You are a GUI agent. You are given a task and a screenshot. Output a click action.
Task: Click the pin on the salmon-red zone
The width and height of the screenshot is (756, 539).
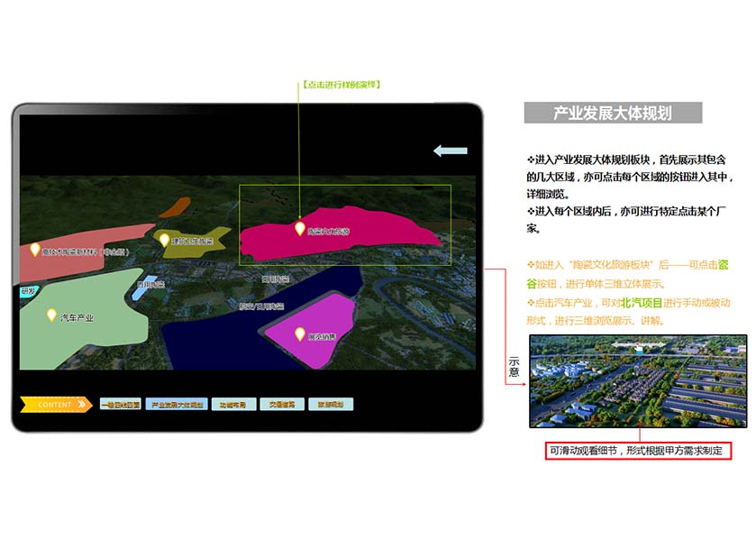[x=35, y=249]
